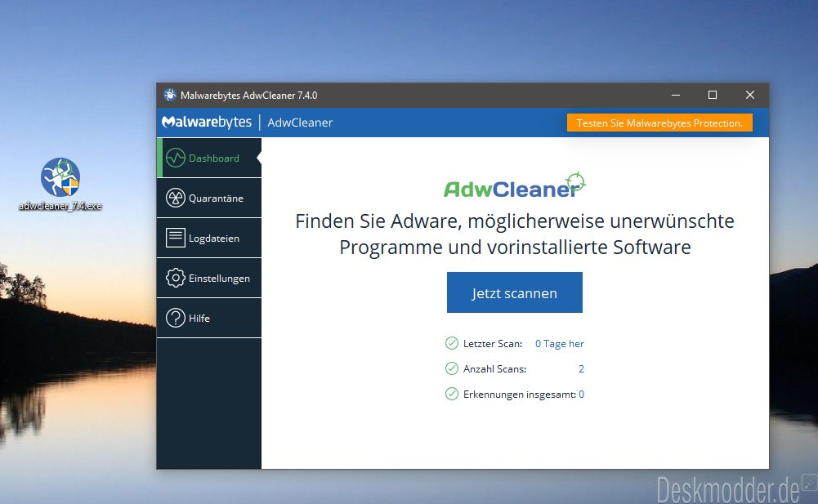The height and width of the screenshot is (504, 818).
Task: Click the Dashboard pulse icon in sidebar
Action: [x=175, y=158]
